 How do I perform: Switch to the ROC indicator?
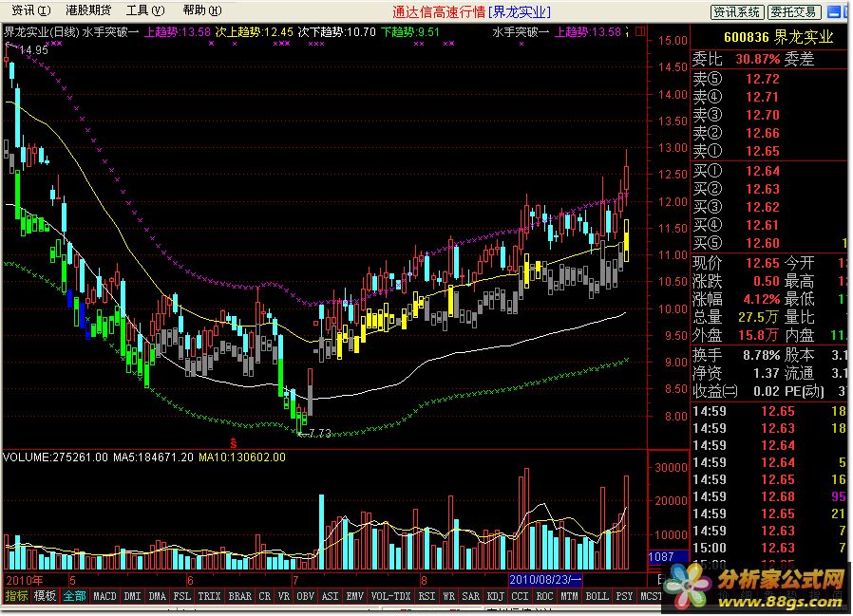point(545,596)
